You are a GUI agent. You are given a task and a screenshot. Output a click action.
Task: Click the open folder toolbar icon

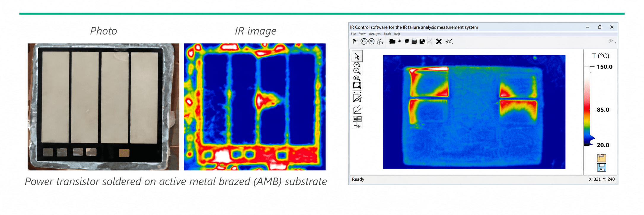392,41
